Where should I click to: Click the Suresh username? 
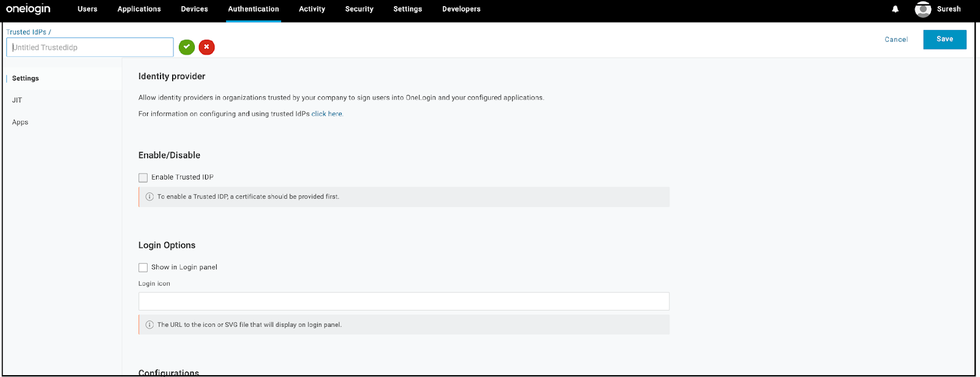(949, 9)
